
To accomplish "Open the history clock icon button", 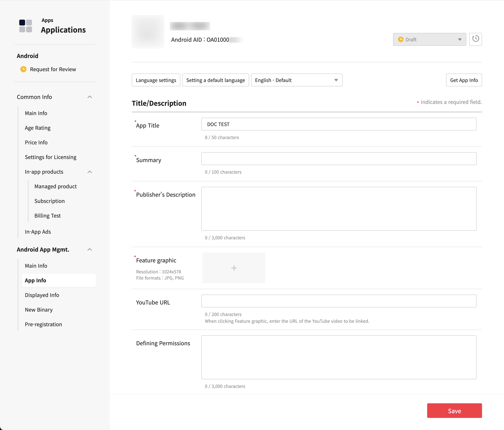I will coord(475,39).
